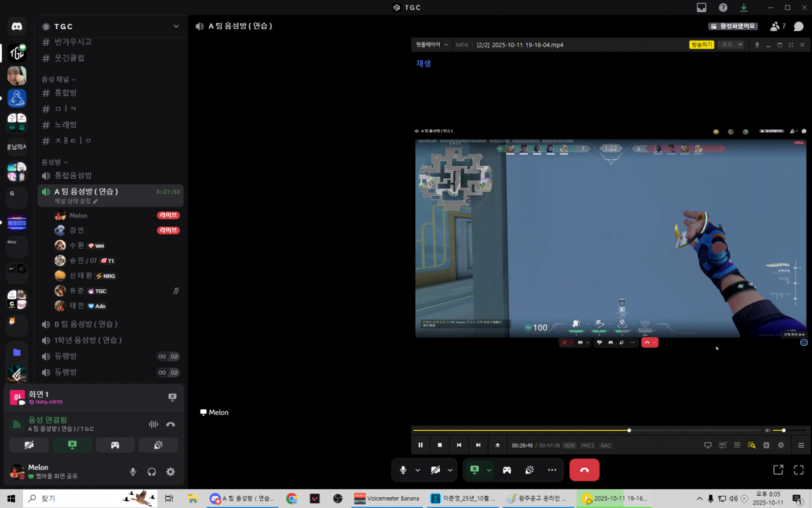Mute the microphone in the user panel

coord(133,471)
